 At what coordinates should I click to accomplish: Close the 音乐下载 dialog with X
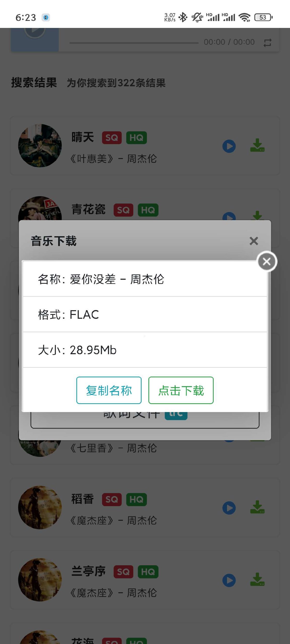point(254,241)
